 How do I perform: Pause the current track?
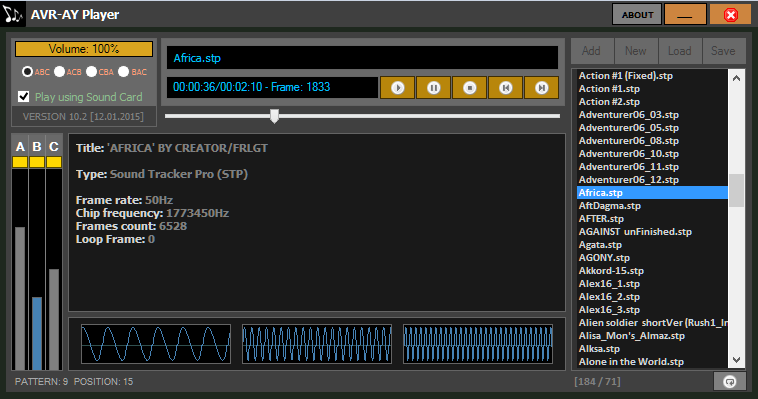click(434, 88)
